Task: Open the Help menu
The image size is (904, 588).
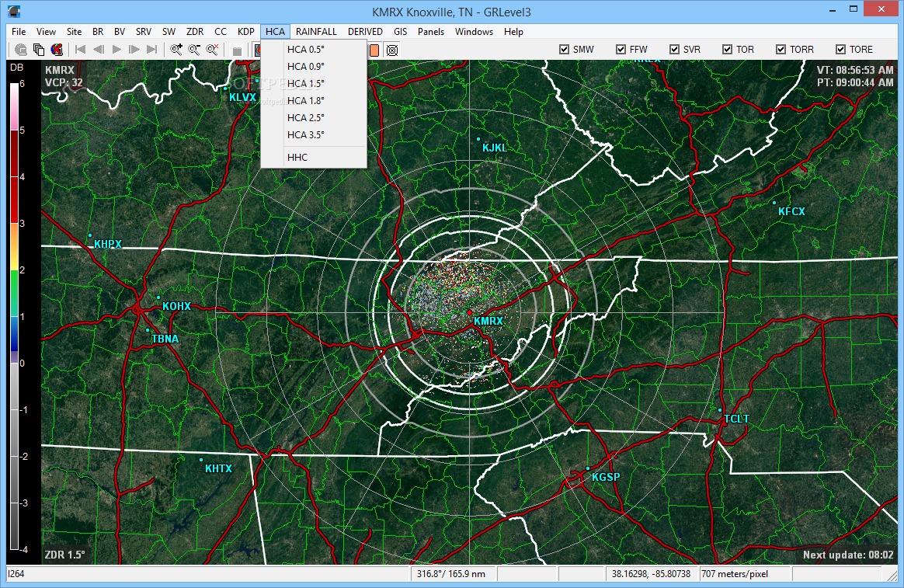Action: (x=513, y=32)
